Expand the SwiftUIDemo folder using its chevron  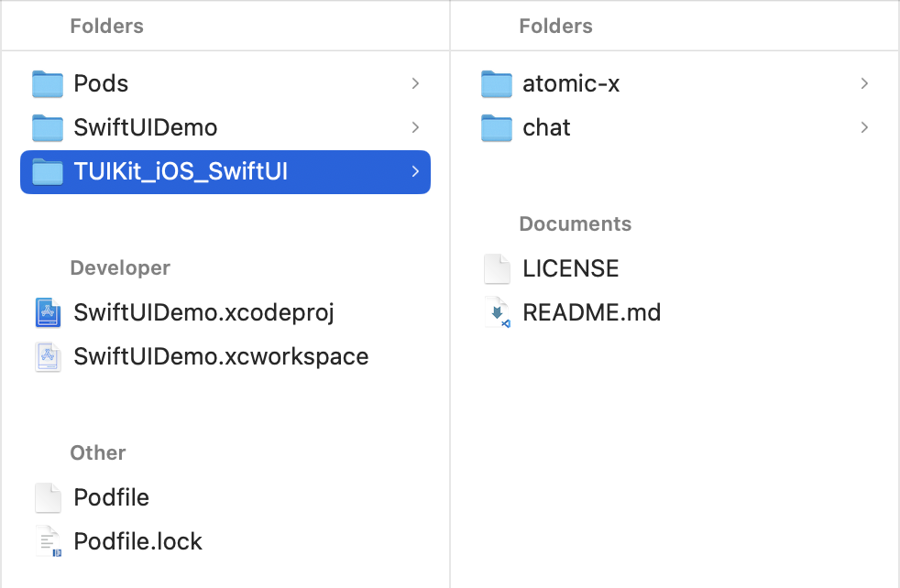415,128
